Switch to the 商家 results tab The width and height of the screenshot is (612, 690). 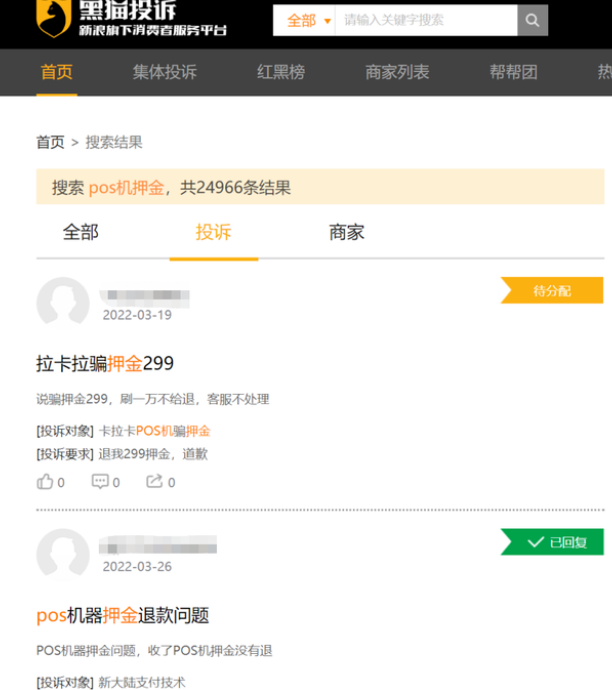click(x=347, y=232)
